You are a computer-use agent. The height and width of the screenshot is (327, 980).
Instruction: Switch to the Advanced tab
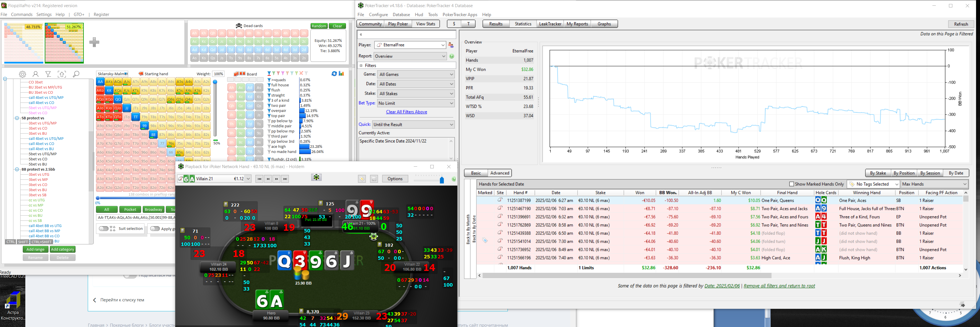pos(500,173)
